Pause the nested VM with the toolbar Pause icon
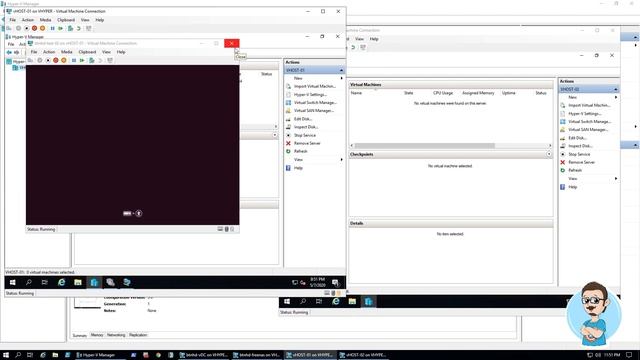 74,60
